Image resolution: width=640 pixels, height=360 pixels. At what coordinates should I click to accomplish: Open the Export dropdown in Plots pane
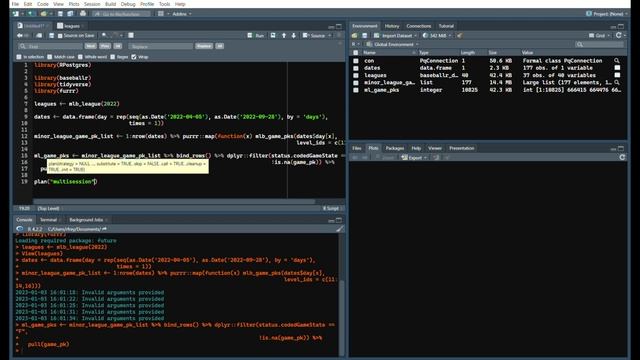click(414, 158)
